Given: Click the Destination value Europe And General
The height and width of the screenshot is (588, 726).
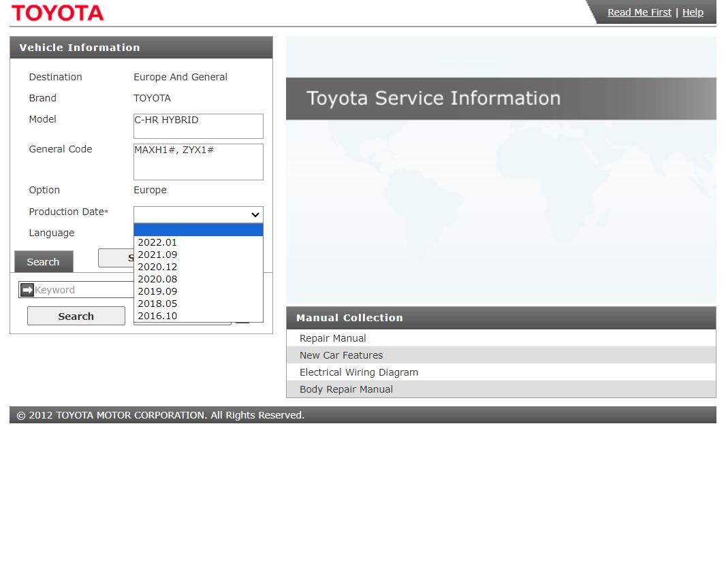Looking at the screenshot, I should [x=180, y=77].
